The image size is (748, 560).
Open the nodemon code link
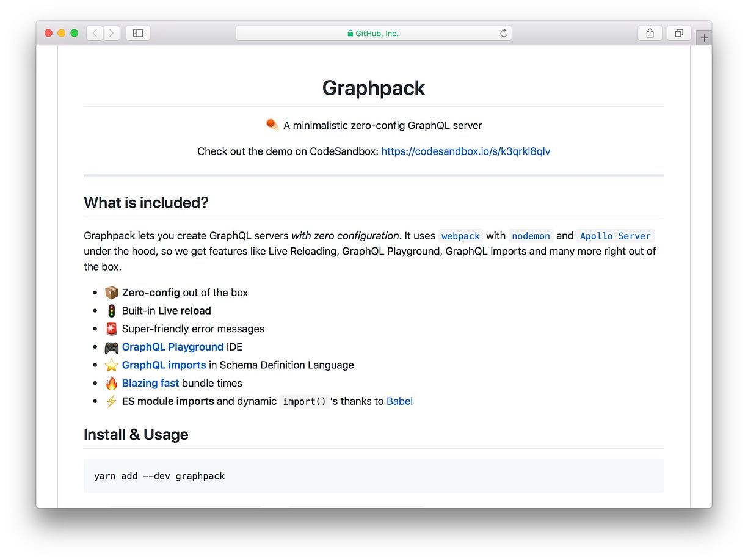[531, 236]
